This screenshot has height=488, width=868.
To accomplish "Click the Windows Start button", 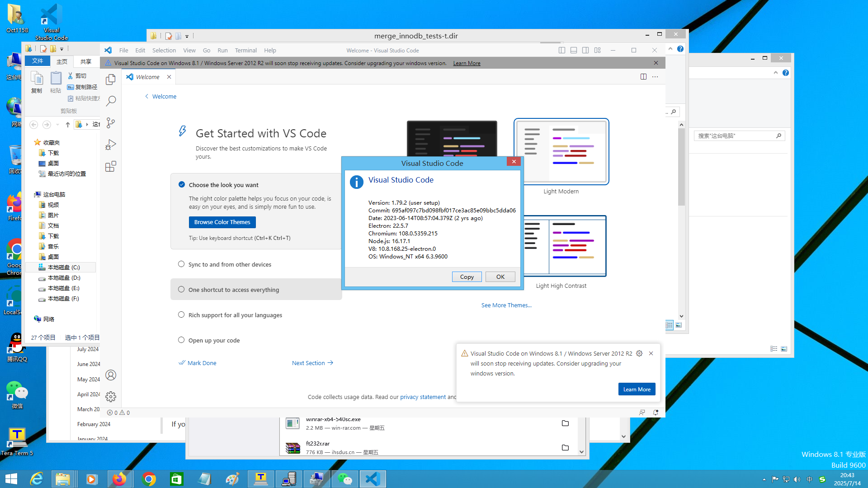I will 11,479.
